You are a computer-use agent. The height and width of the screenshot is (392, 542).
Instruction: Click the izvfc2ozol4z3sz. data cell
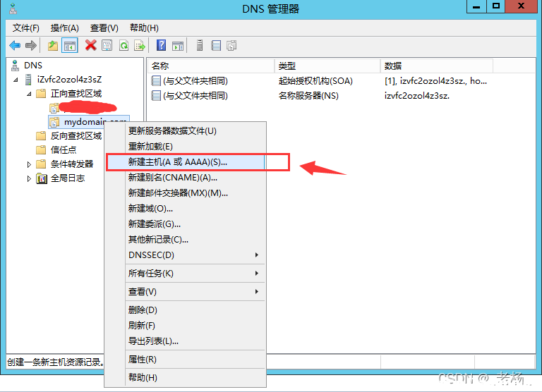417,96
